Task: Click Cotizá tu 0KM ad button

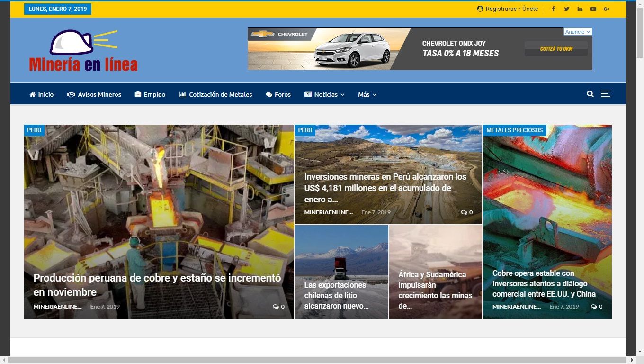Action: point(556,49)
